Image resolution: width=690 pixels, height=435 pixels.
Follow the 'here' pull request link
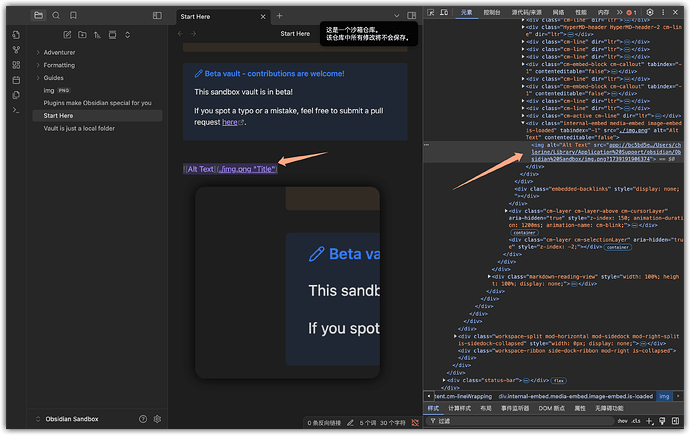pyautogui.click(x=230, y=122)
